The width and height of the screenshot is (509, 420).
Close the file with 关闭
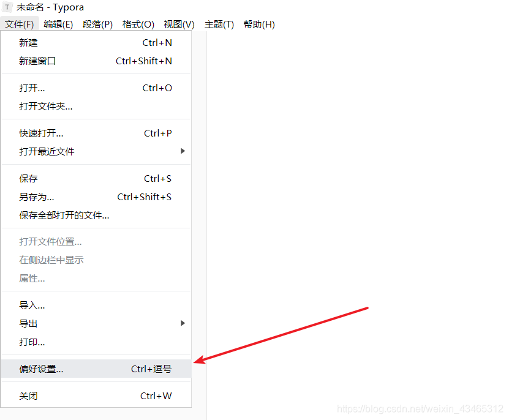click(x=28, y=396)
